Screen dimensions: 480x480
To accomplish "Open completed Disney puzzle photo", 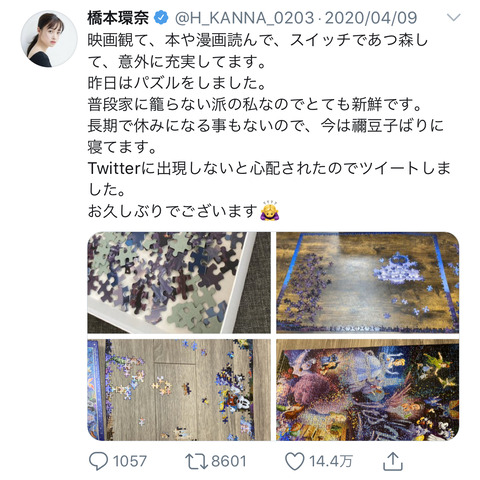I will click(x=368, y=390).
